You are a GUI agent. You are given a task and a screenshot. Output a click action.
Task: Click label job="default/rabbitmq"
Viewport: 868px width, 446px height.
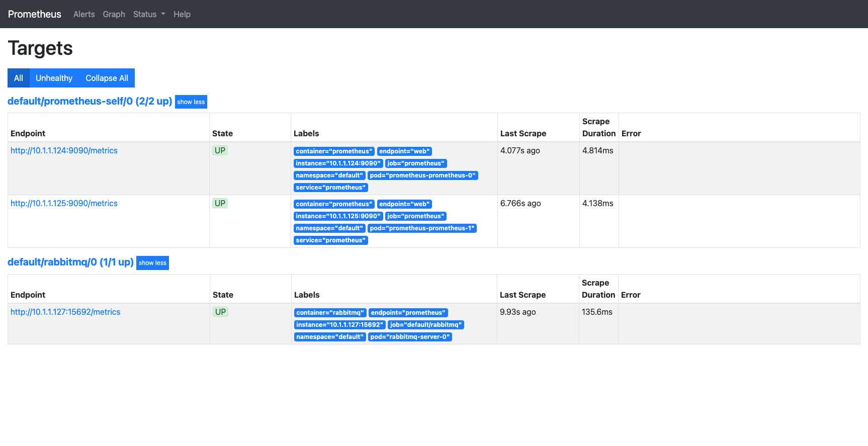tap(426, 325)
